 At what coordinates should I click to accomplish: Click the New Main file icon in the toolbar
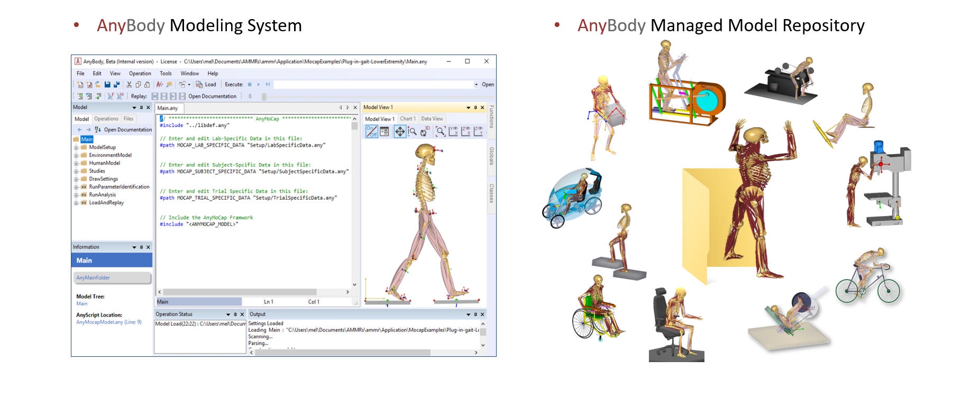coord(80,85)
